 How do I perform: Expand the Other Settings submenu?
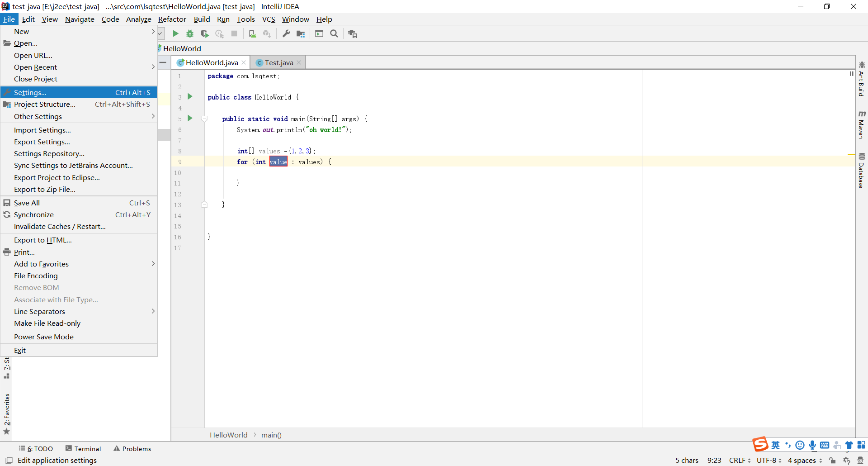pyautogui.click(x=79, y=117)
